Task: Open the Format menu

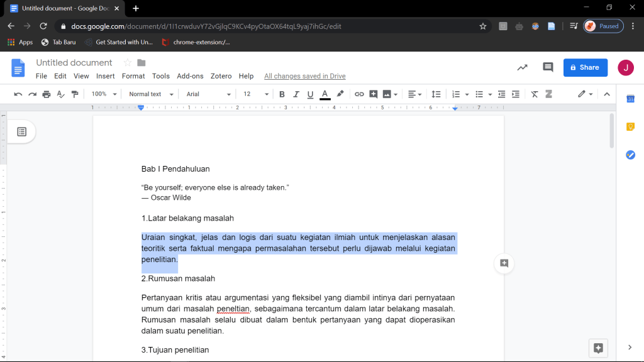Action: pyautogui.click(x=133, y=76)
